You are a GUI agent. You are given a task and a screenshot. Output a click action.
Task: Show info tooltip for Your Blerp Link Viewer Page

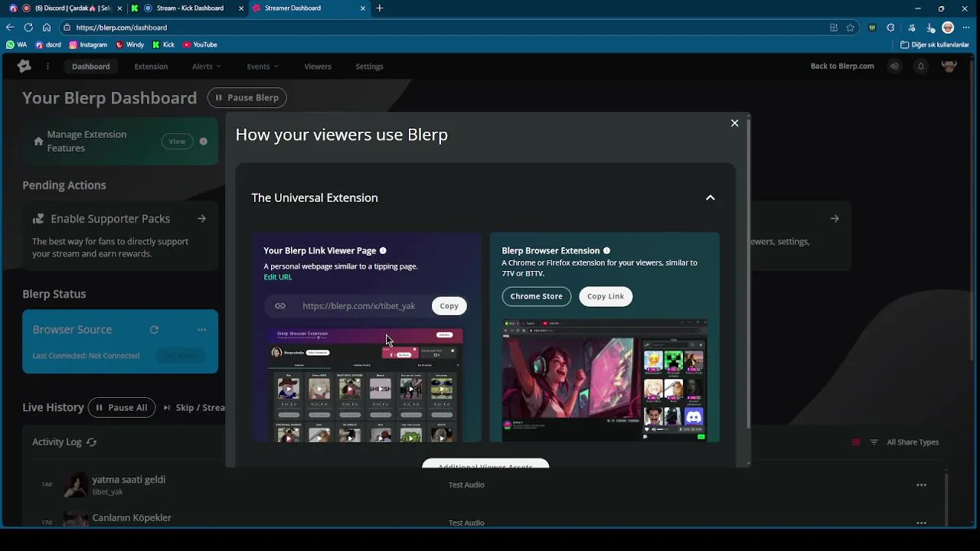pos(383,250)
